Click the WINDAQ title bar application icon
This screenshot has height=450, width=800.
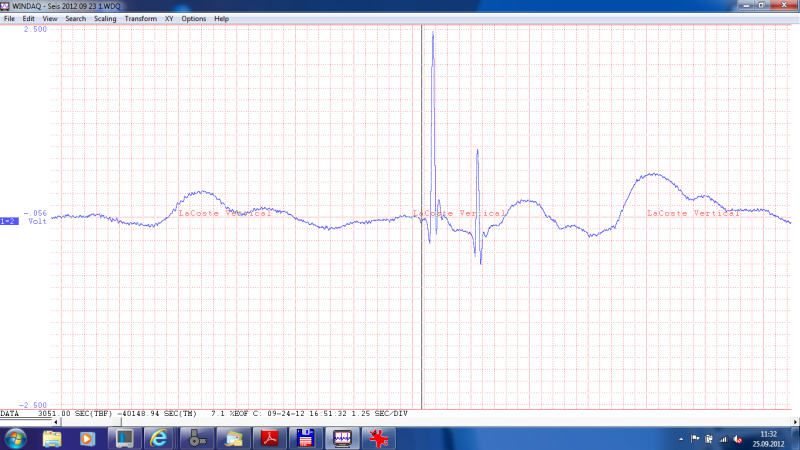tap(5, 6)
